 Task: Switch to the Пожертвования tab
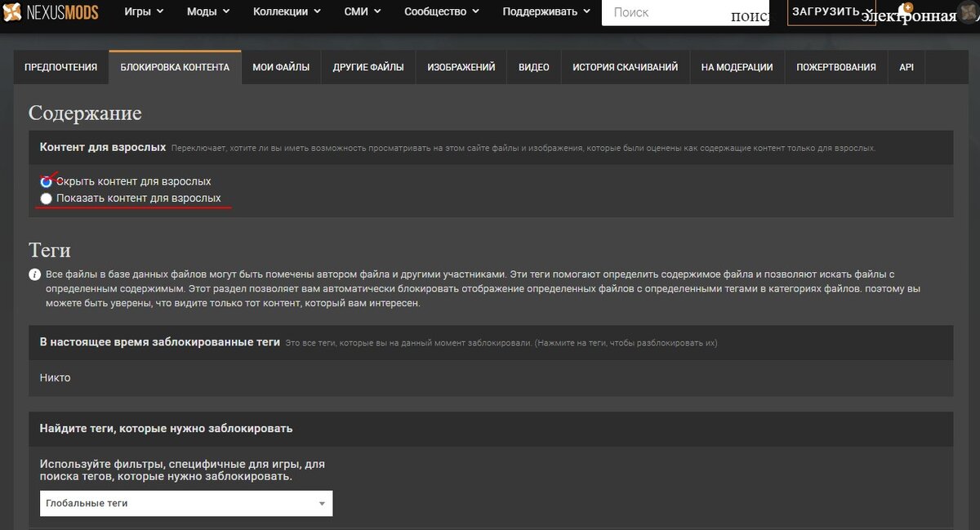pos(836,68)
